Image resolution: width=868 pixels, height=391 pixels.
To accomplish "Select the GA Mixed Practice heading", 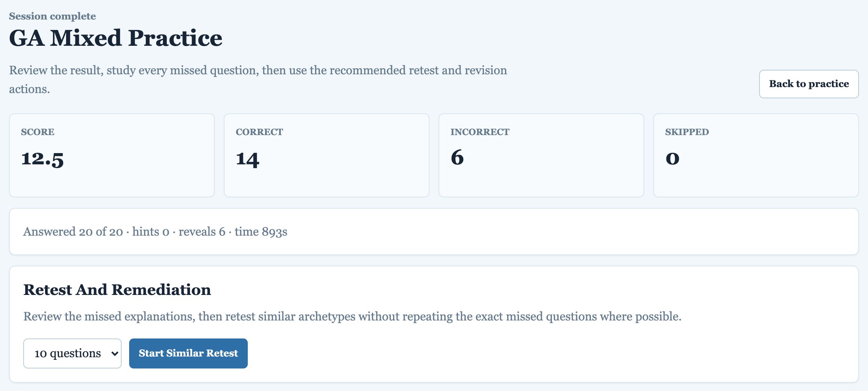I will (x=116, y=38).
